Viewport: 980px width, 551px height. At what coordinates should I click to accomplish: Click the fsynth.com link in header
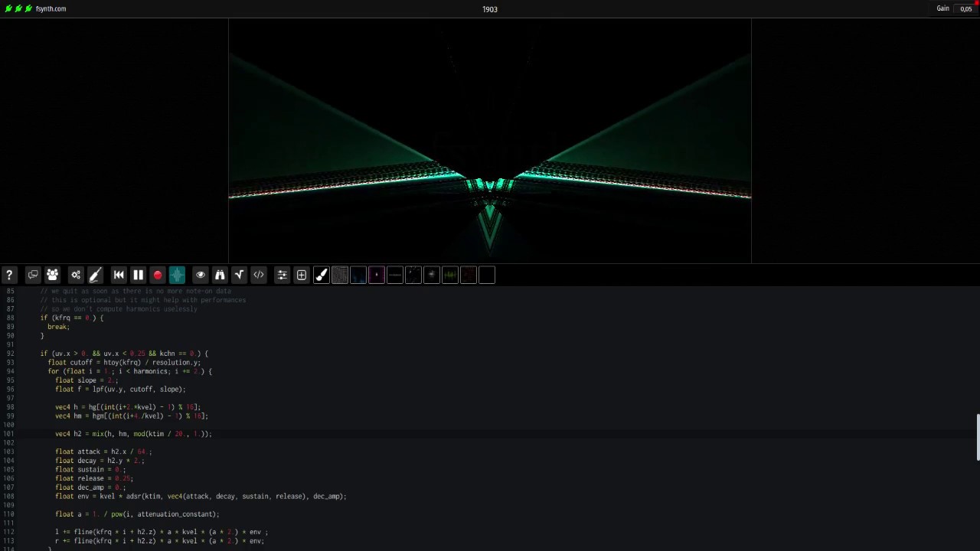click(51, 8)
